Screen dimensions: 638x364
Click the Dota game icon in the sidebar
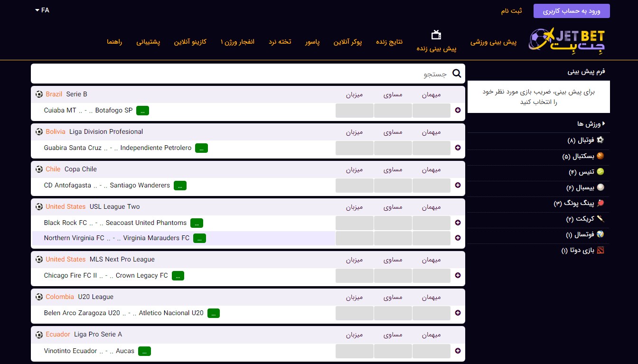pyautogui.click(x=600, y=250)
